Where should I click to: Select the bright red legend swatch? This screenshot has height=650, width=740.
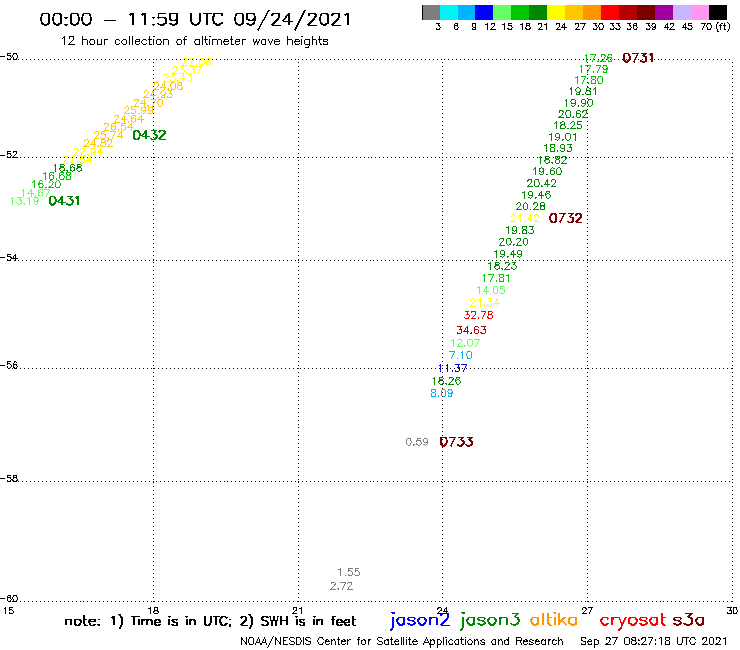click(x=609, y=12)
